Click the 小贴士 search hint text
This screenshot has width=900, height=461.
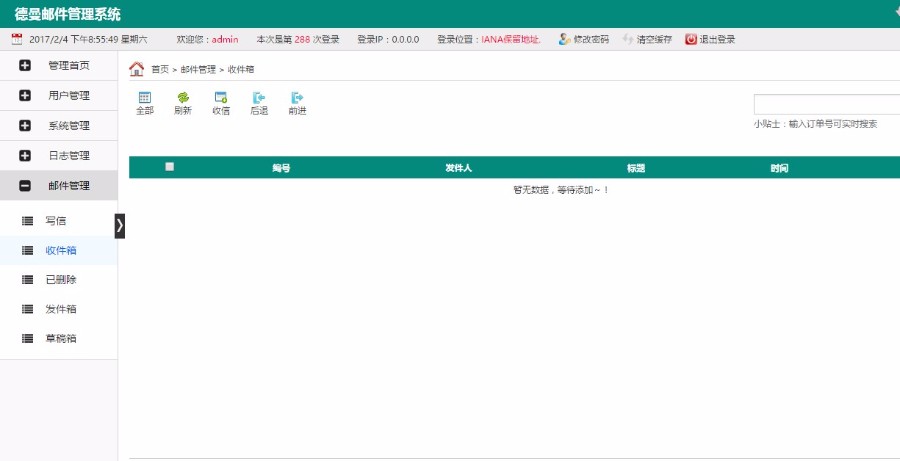(816, 124)
